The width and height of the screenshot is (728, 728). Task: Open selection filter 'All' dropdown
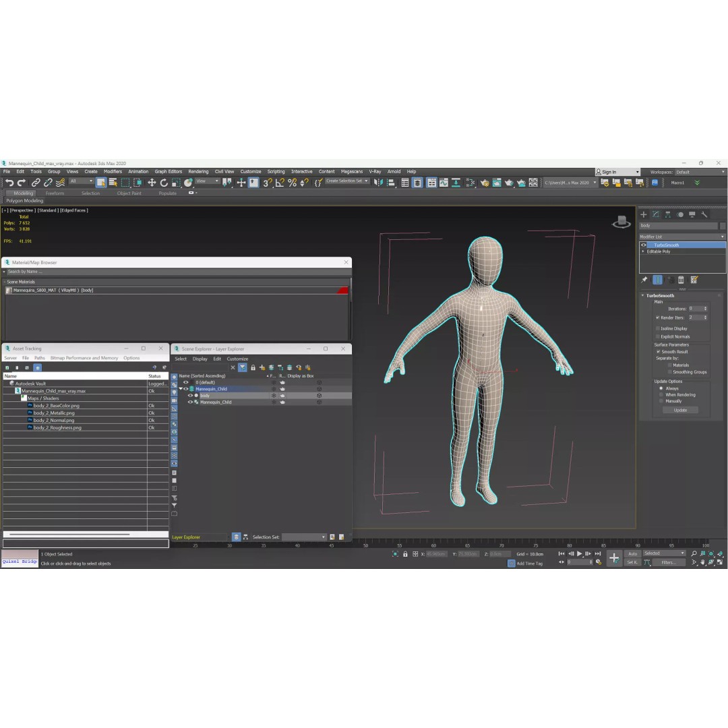coord(82,181)
